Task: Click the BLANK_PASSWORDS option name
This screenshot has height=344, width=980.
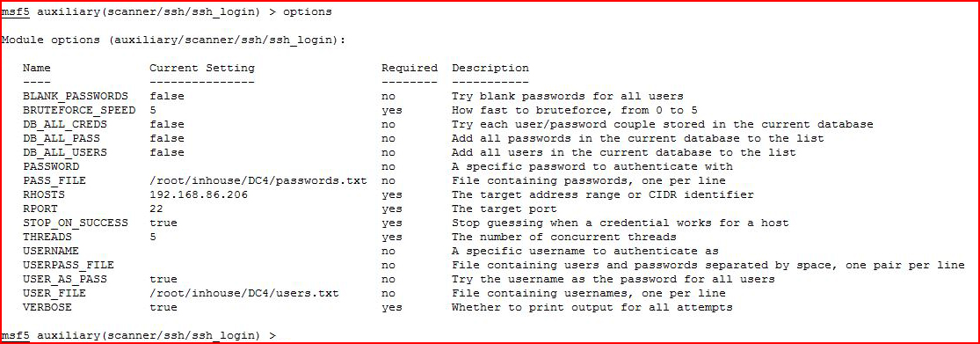Action: [76, 96]
